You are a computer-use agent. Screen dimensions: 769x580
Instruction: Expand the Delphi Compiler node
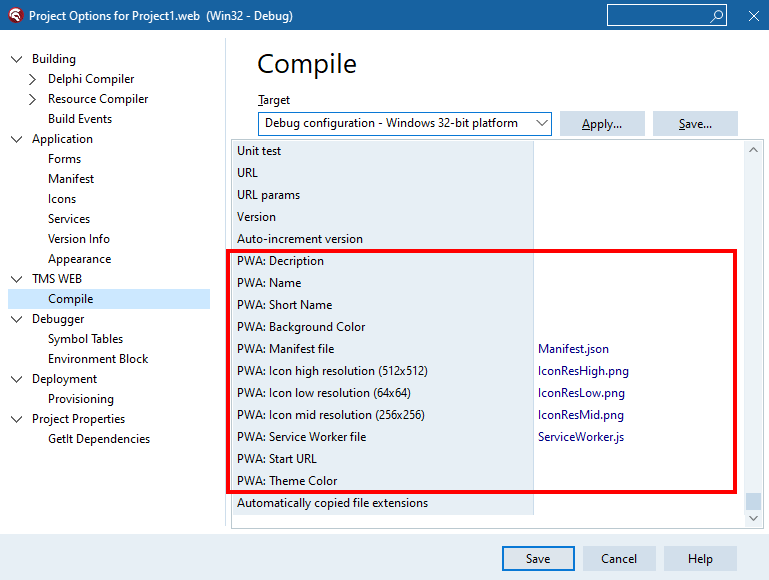(33, 79)
